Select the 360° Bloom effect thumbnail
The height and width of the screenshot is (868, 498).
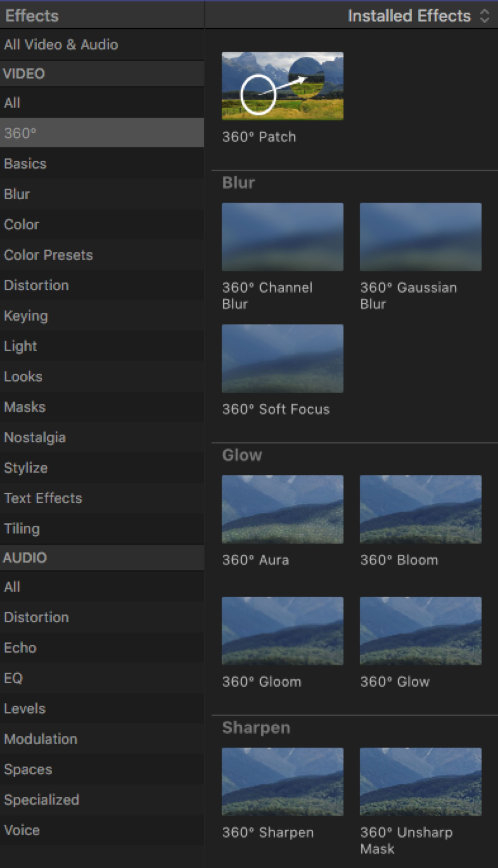point(420,509)
